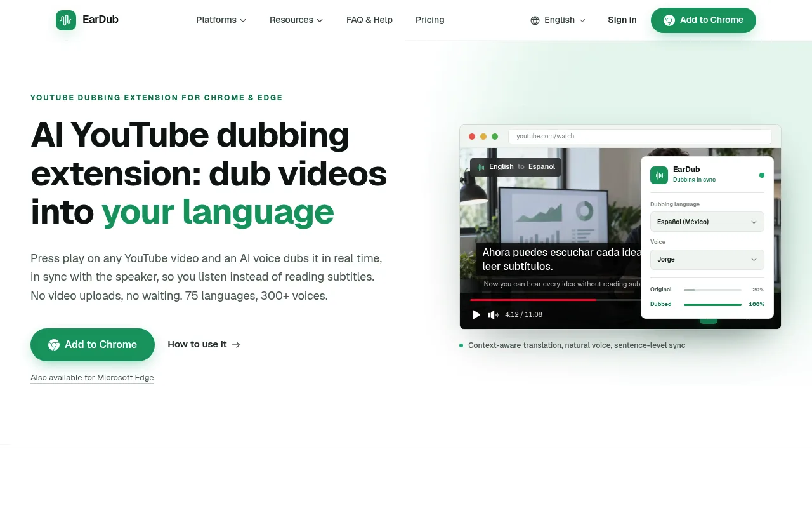Open the Jorge voice dropdown

coord(707,259)
